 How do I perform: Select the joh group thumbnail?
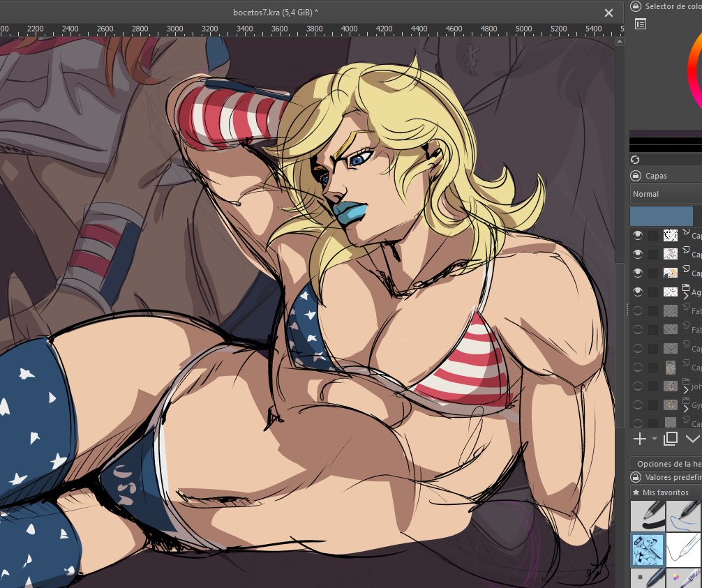[670, 386]
